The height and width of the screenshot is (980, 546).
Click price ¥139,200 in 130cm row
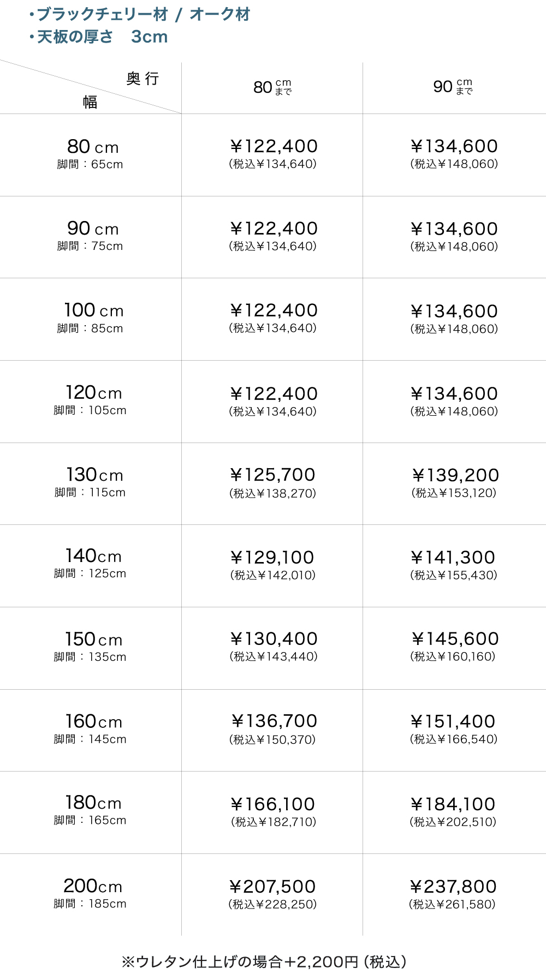point(455,476)
